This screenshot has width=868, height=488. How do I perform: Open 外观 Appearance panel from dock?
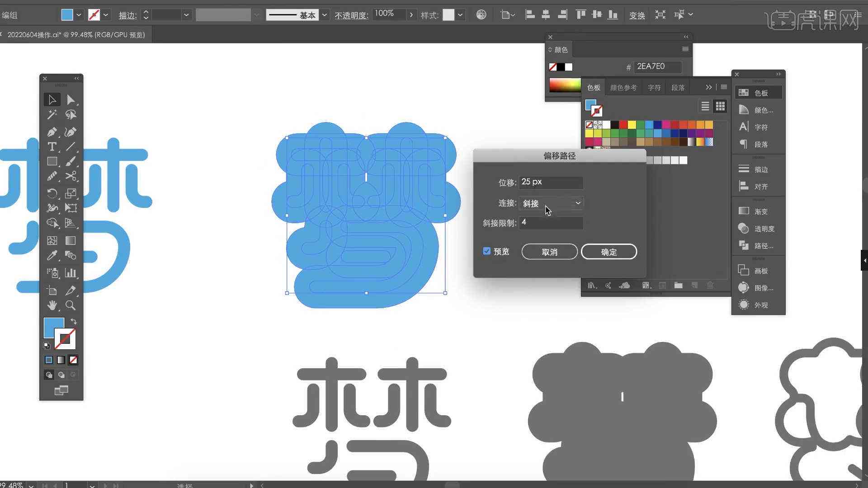pos(759,305)
